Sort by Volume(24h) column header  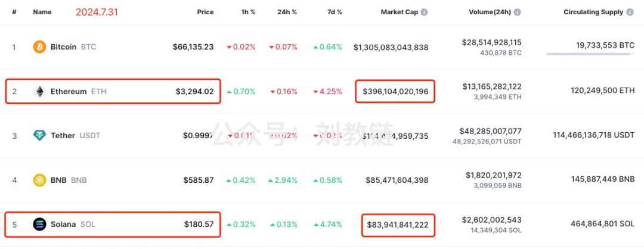[x=490, y=13]
